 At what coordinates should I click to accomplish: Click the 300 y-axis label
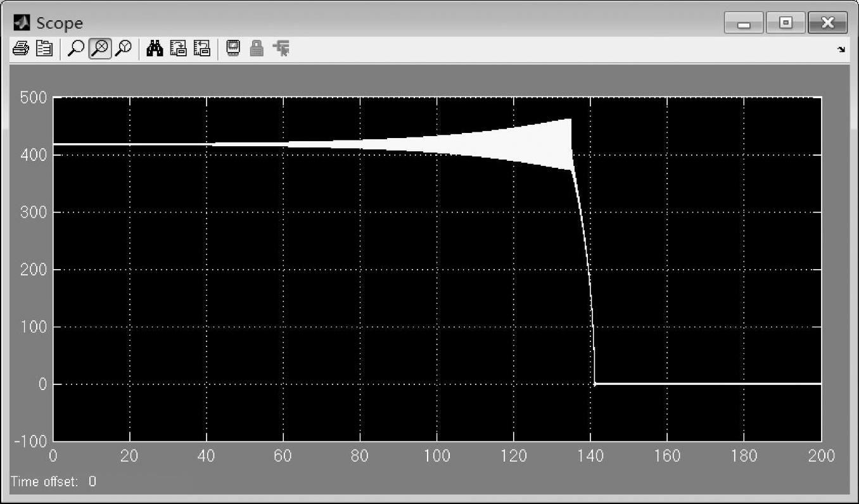pos(35,212)
